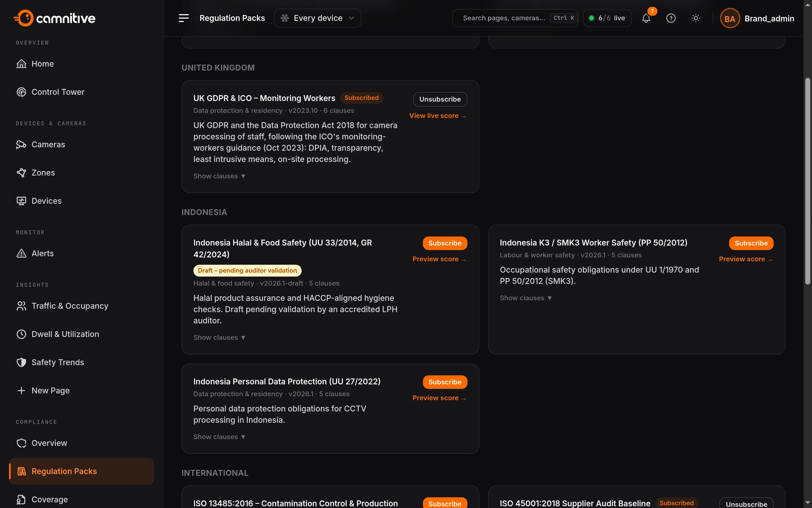Expand Show clauses for UK GDPR pack
The height and width of the screenshot is (508, 812).
coord(219,176)
